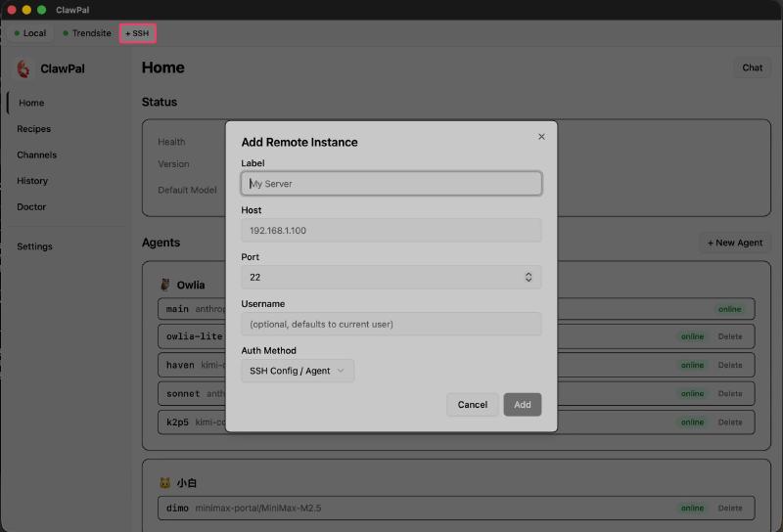
Task: Open the Doctor sidebar item
Action: [x=31, y=207]
